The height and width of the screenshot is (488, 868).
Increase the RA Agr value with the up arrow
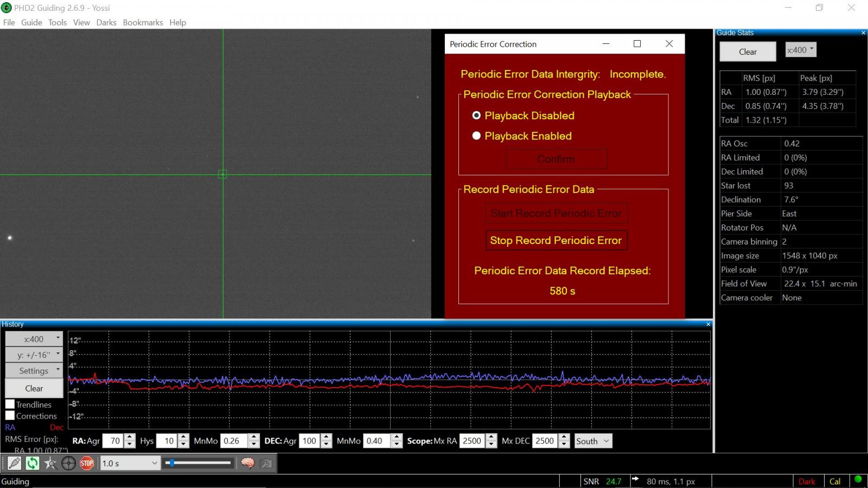(x=130, y=438)
